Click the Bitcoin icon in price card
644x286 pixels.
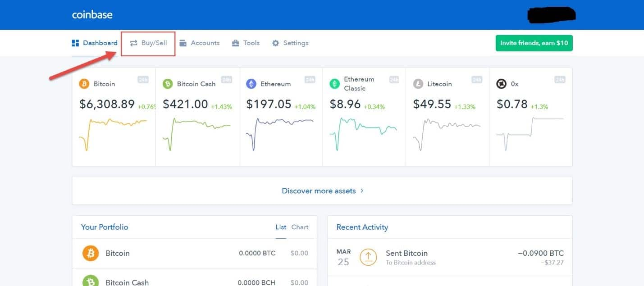[84, 84]
